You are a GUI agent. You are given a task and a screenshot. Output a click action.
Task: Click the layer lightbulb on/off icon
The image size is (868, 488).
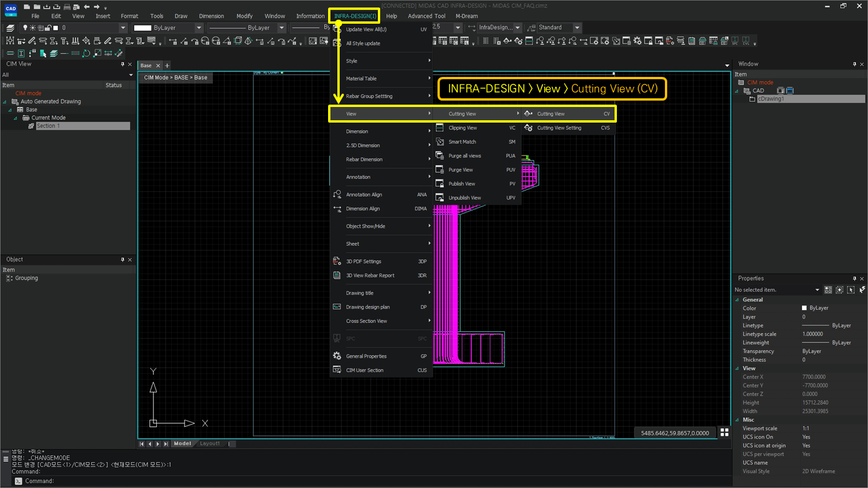click(25, 28)
